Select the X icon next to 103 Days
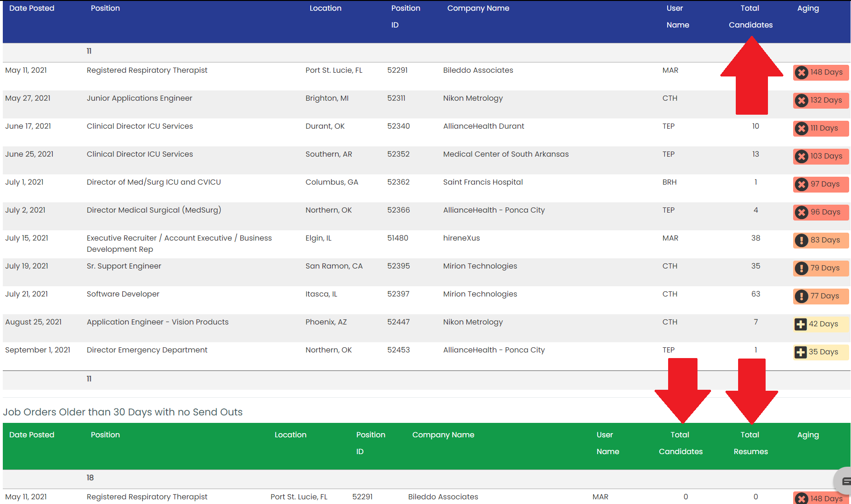The image size is (851, 504). coord(802,156)
